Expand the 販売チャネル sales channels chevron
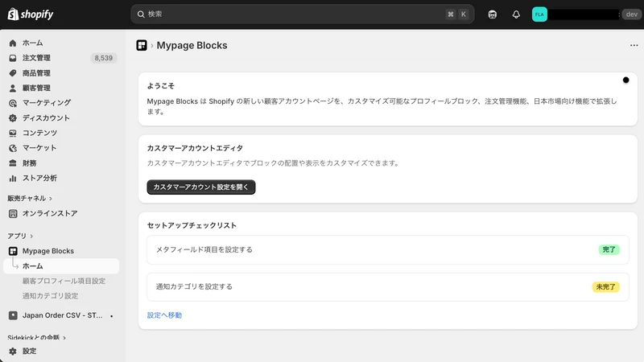The image size is (644, 362). pos(51,198)
